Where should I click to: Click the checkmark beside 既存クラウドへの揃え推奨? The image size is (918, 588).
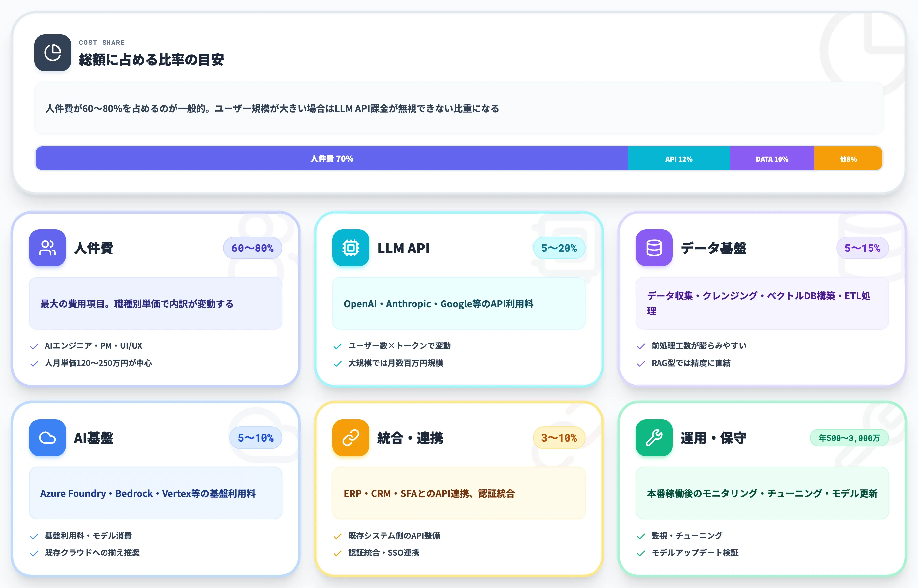pos(34,553)
